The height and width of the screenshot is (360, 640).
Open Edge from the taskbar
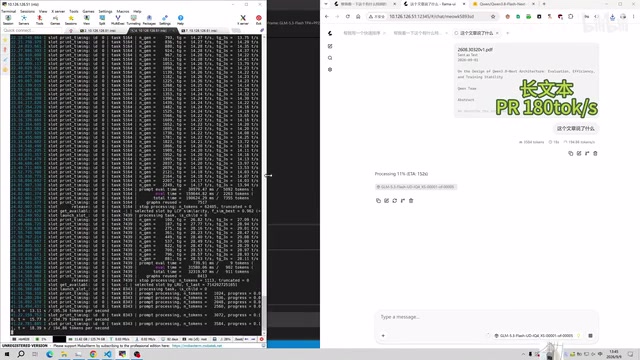tap(50, 354)
